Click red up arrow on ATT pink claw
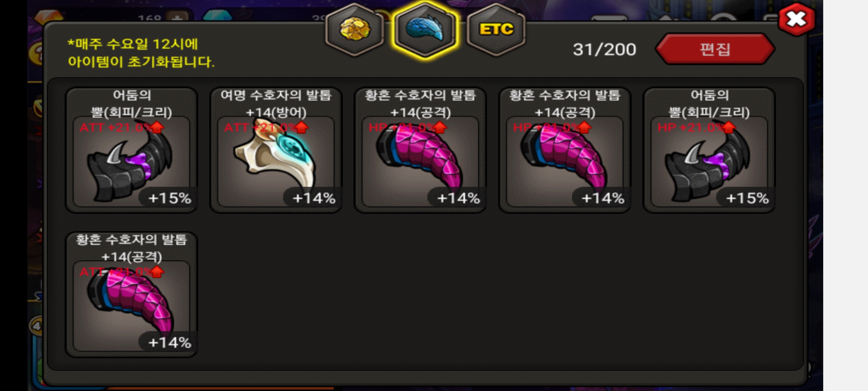 [157, 272]
